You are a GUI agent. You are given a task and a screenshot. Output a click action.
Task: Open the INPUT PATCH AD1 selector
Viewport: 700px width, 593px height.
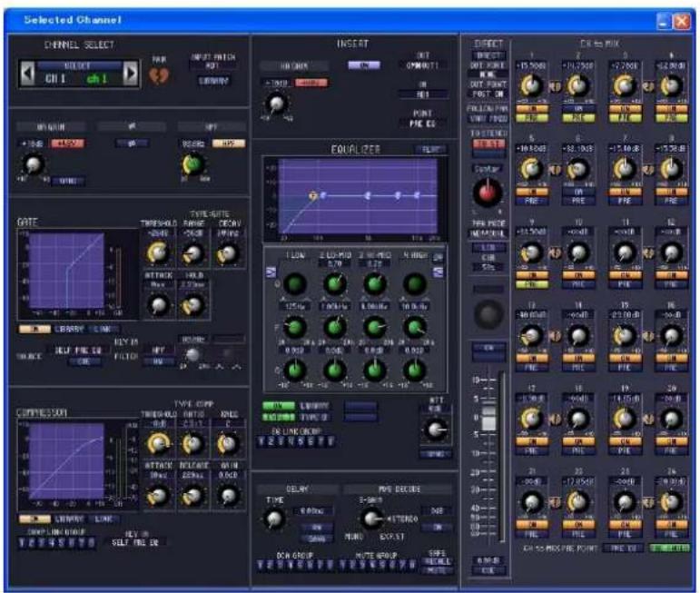click(212, 65)
